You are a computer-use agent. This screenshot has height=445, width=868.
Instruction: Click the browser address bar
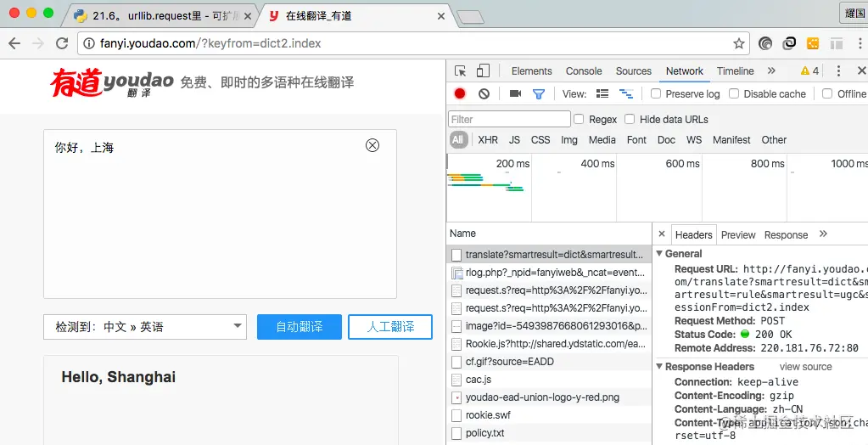[413, 43]
